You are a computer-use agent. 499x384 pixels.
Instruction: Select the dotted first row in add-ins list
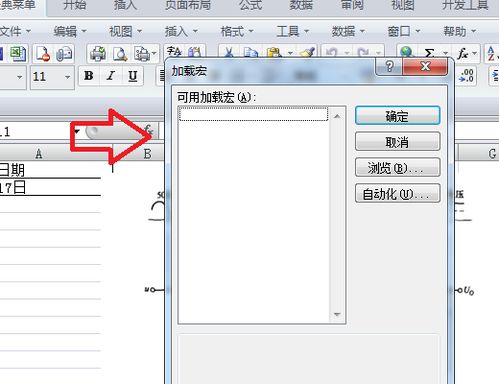pyautogui.click(x=253, y=114)
